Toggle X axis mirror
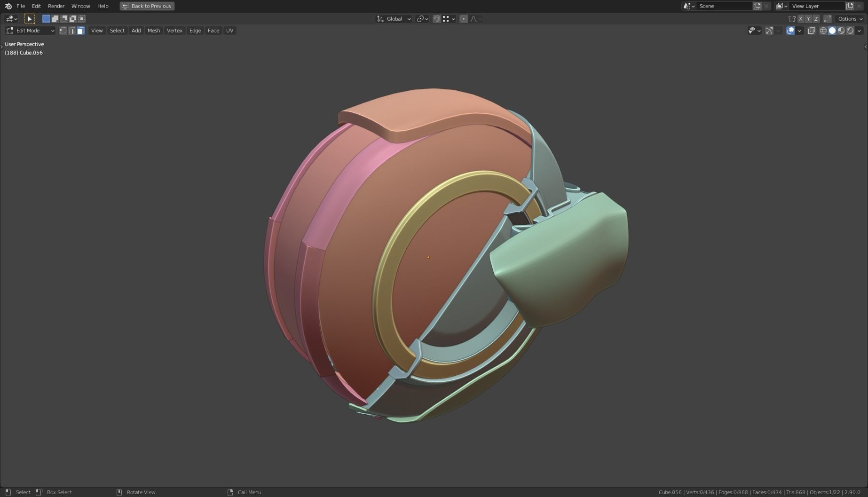This screenshot has height=497, width=868. [x=800, y=19]
